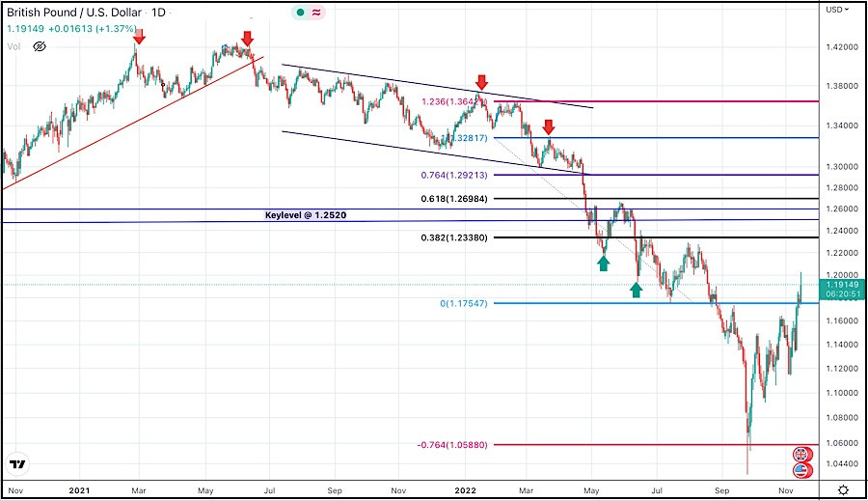Image resolution: width=868 pixels, height=501 pixels.
Task: Click the 0(1.17547) Fibonacci label
Action: pos(464,303)
